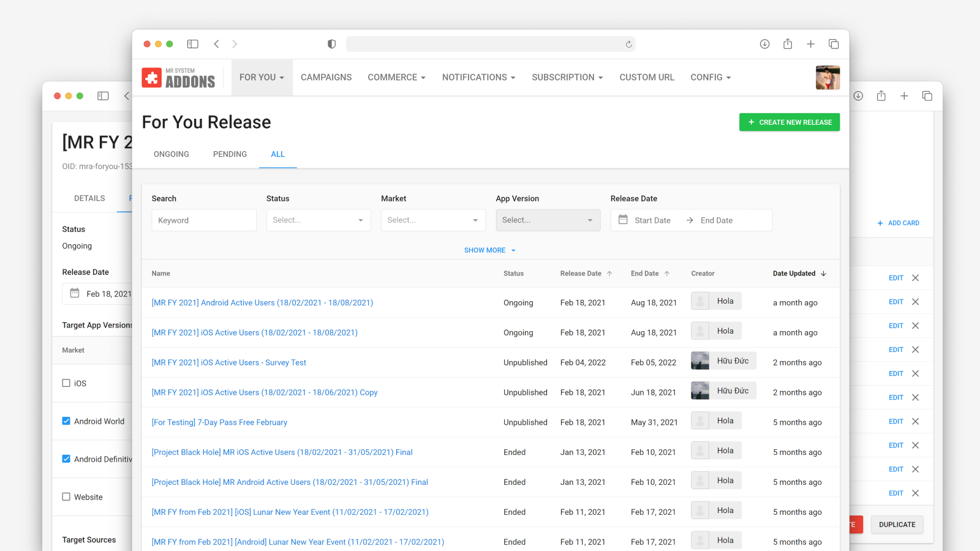Check the iOS market checkbox
980x551 pixels.
(x=66, y=383)
